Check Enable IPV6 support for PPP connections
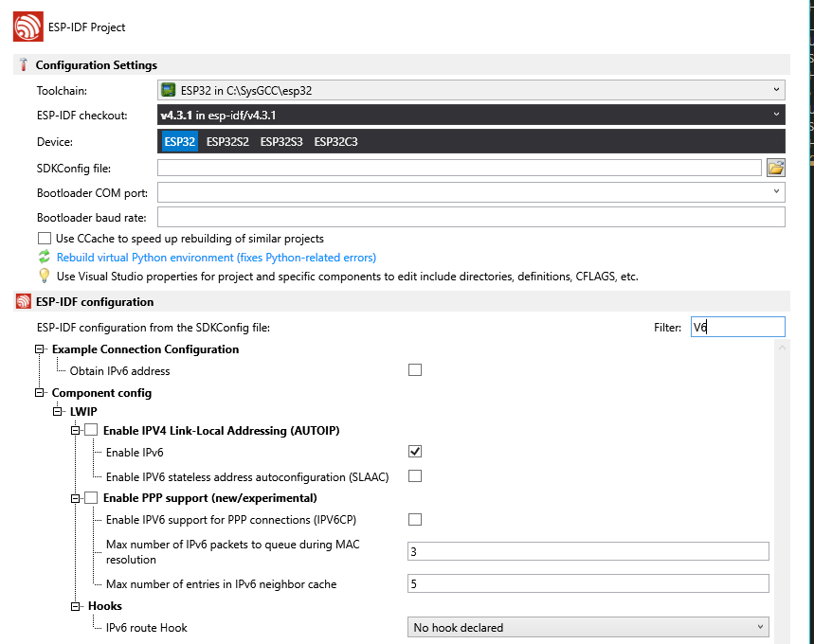 coord(415,519)
